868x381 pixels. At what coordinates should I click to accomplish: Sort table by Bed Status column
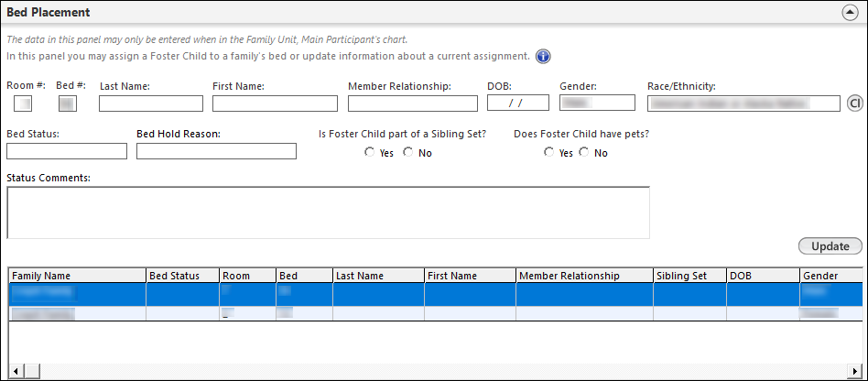[x=182, y=276]
